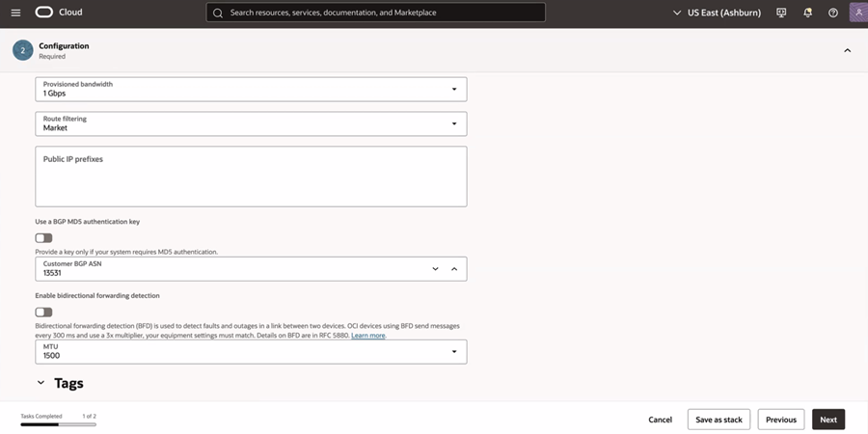The width and height of the screenshot is (868, 434).
Task: Click the Cancel button
Action: pyautogui.click(x=660, y=420)
